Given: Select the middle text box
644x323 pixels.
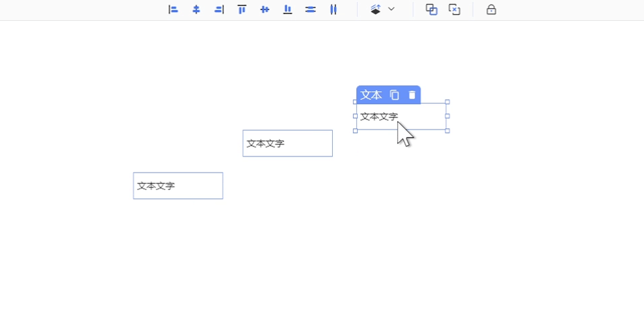Looking at the screenshot, I should 288,144.
